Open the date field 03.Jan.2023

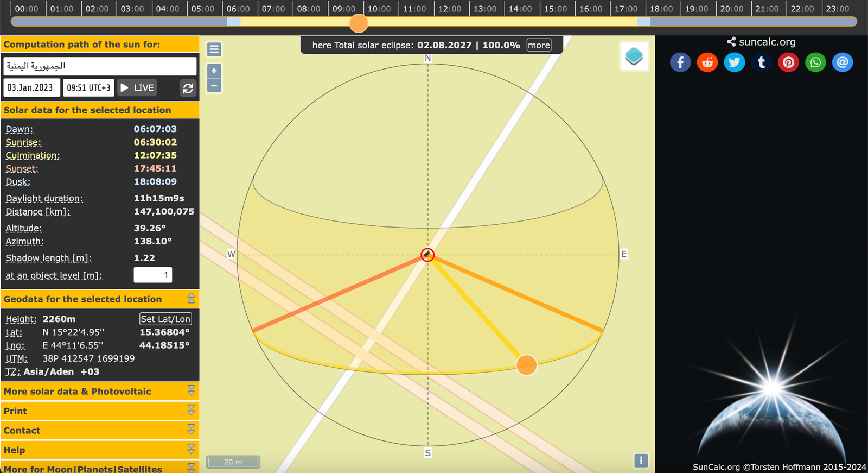click(x=31, y=88)
